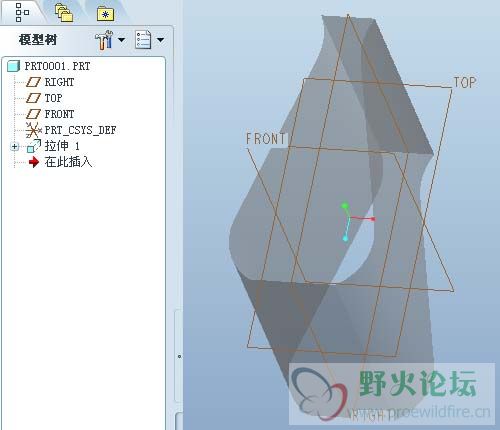Select PRT_CSYS_DEF coordinate system item
Screen dimensions: 500x430
coord(80,130)
